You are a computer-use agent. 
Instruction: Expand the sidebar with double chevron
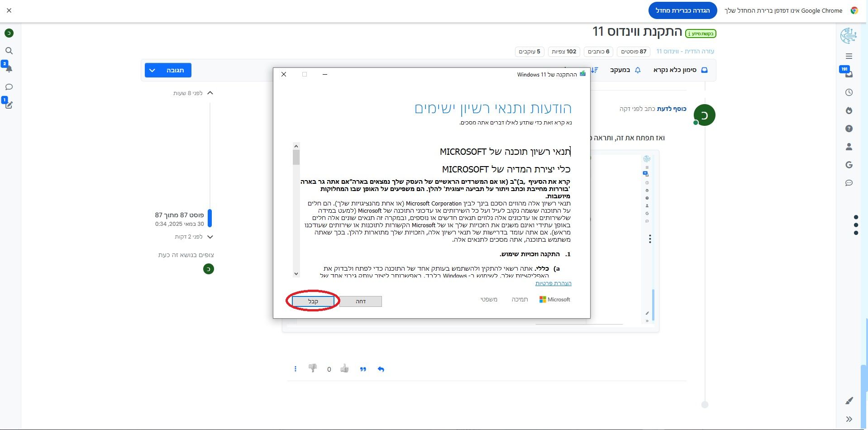coord(849,419)
